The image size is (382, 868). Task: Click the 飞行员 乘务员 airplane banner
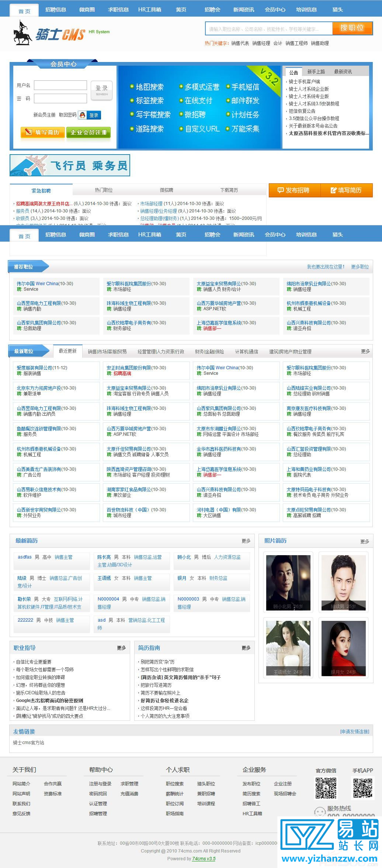[70, 166]
